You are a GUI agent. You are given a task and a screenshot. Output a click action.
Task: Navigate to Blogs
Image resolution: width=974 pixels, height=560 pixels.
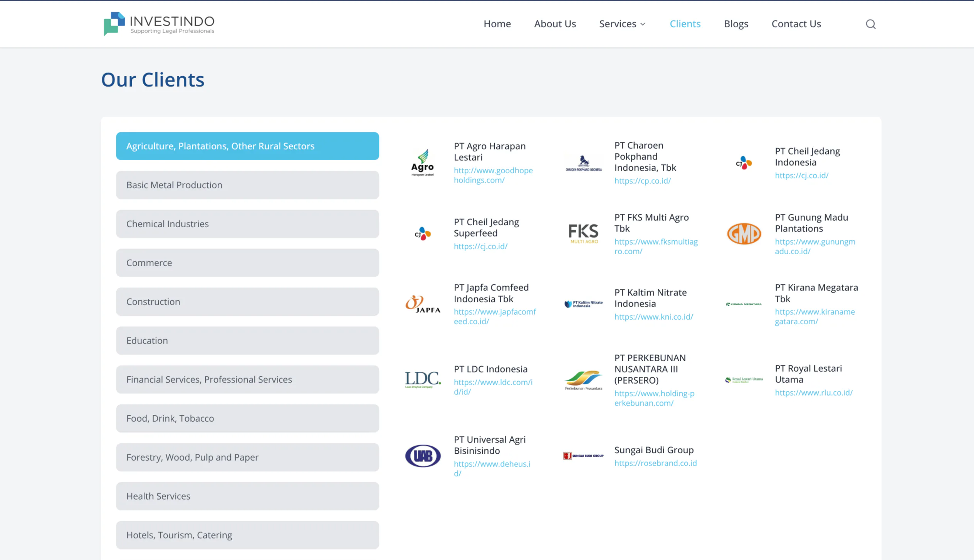[736, 24]
